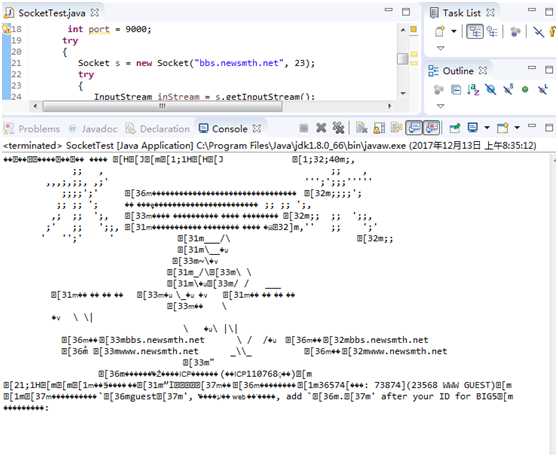Click terminated SocketTest launch description text
Image resolution: width=558 pixels, height=457 pixels.
pyautogui.click(x=270, y=146)
